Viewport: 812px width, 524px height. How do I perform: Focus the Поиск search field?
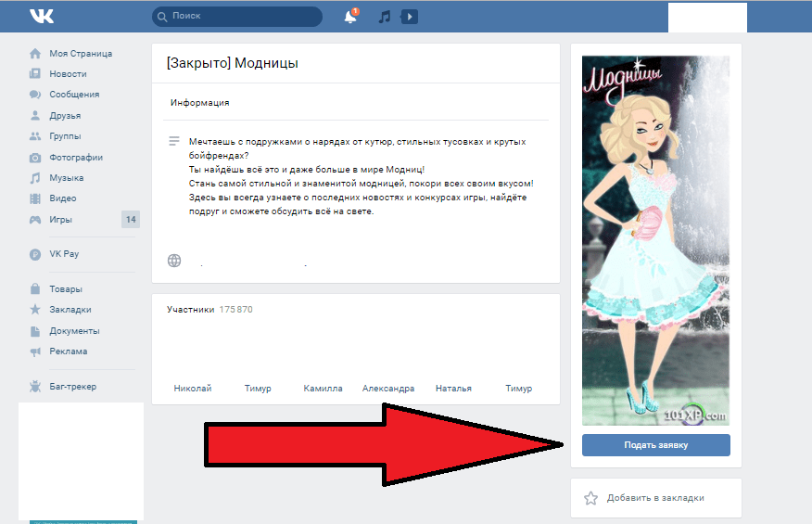237,17
